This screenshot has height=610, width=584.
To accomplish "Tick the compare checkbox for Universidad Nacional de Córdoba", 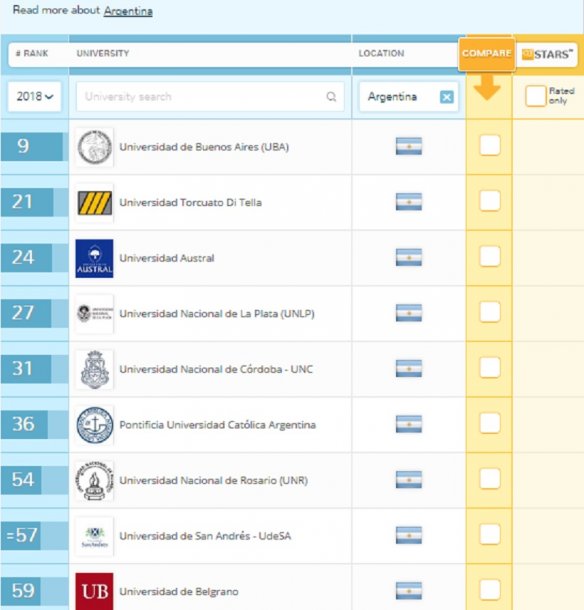I will 489,368.
